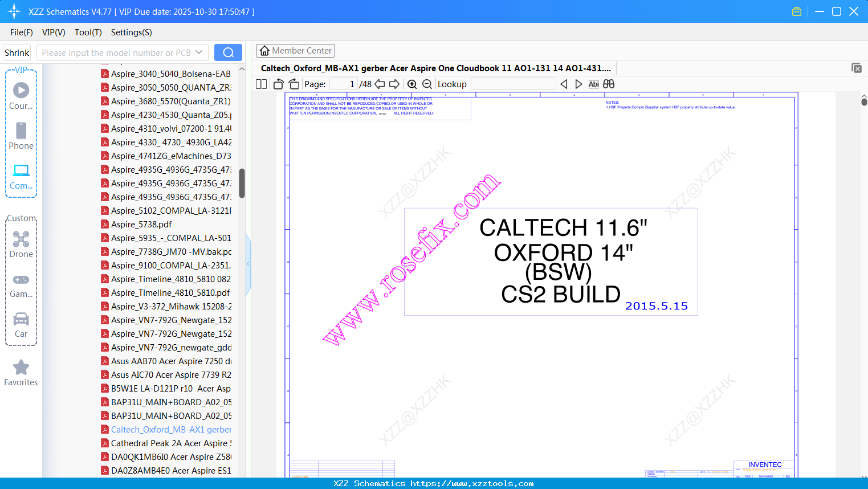
Task: Open Aspire_5935_-_COMPAL_LA-501 file
Action: coord(166,238)
